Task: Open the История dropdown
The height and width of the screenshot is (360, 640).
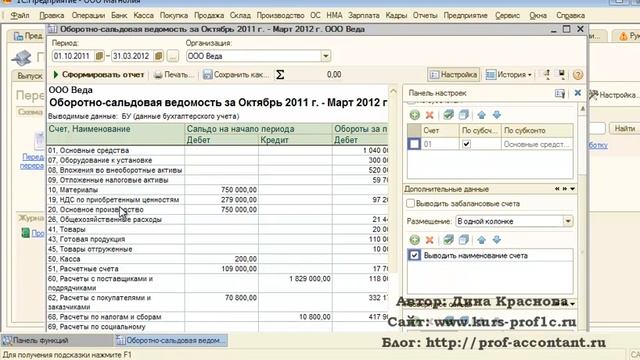Action: point(509,75)
